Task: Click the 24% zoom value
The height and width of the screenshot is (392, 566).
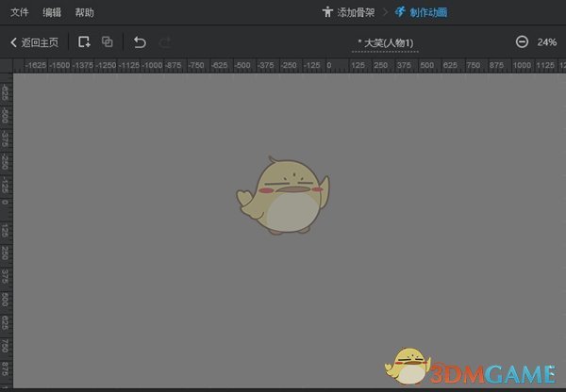Action: (547, 42)
